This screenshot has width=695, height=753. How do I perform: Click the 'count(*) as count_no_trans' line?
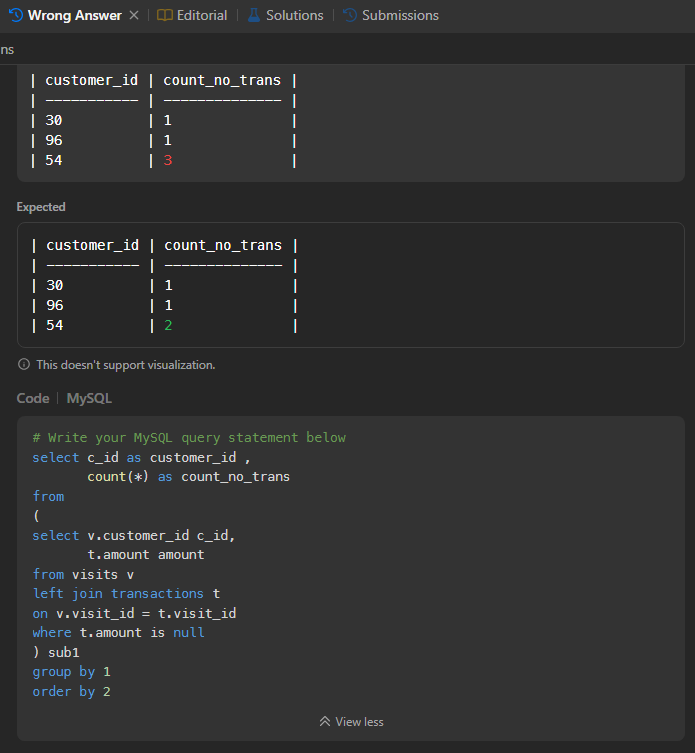(189, 477)
